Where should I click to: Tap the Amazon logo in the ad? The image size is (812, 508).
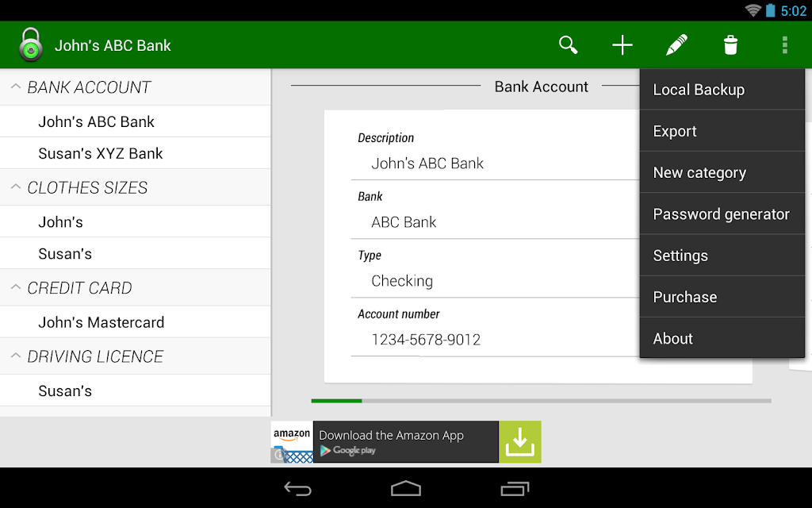tap(292, 434)
